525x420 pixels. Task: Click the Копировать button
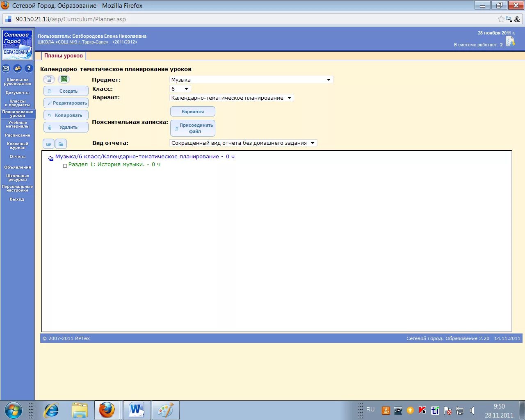click(x=66, y=115)
